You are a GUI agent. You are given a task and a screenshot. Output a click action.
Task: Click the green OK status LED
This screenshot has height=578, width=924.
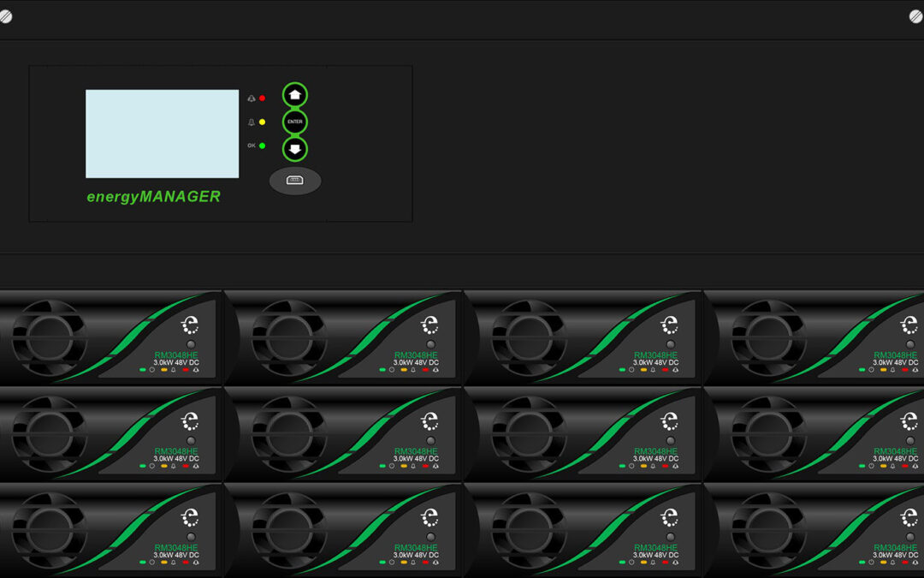[262, 146]
